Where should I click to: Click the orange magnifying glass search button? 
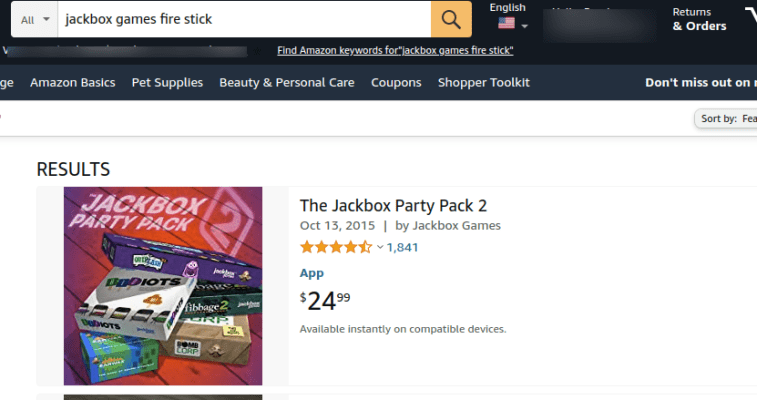click(x=450, y=19)
